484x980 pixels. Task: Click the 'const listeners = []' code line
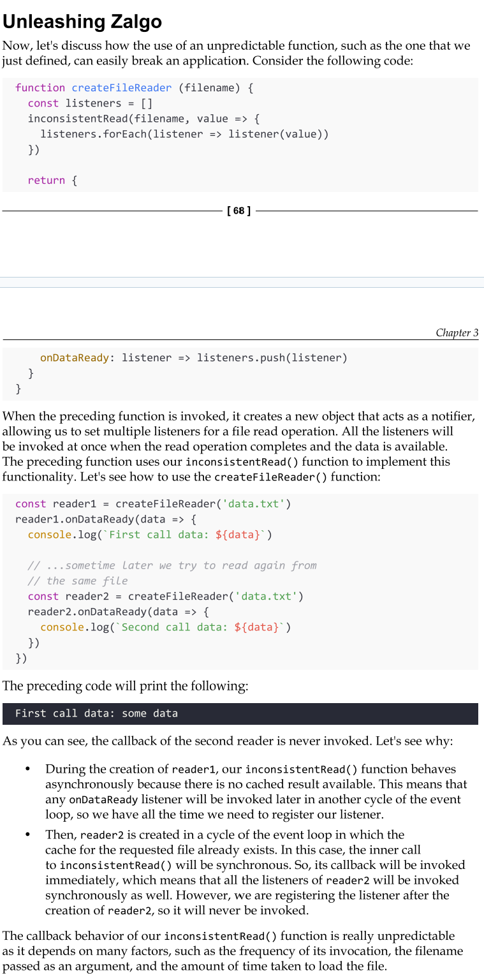(x=90, y=103)
